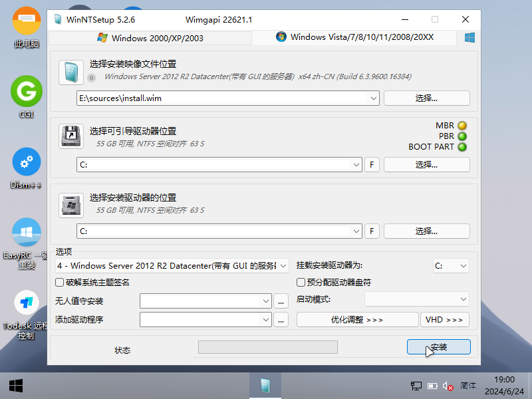Click the 选择安装映像文件位置 heading

pos(133,64)
